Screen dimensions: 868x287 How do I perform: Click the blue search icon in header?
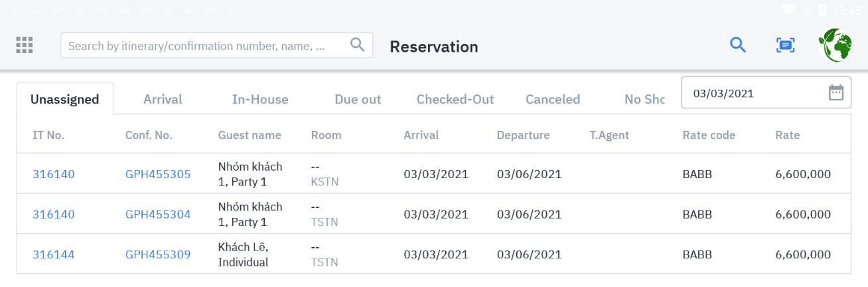point(738,45)
